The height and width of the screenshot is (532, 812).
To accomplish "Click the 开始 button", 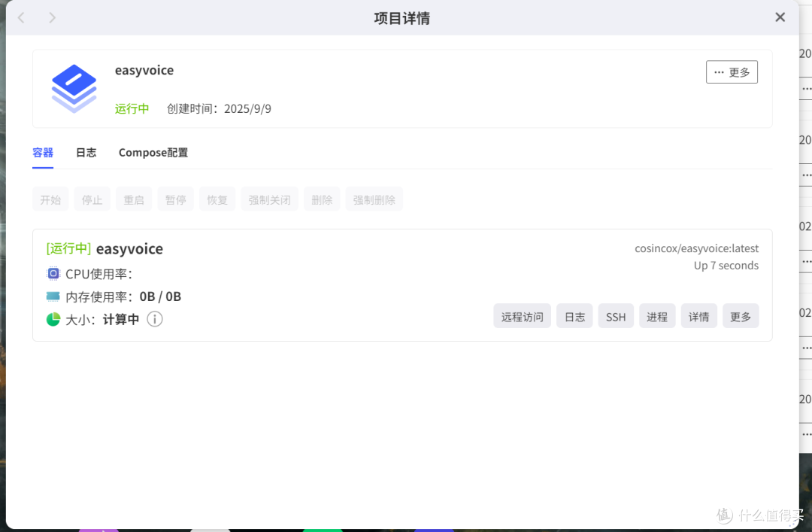I will [50, 199].
